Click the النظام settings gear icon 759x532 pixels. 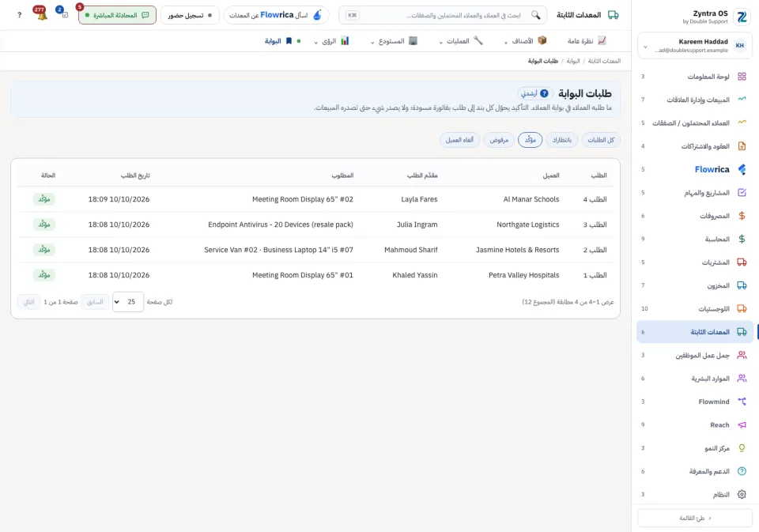[x=742, y=495]
